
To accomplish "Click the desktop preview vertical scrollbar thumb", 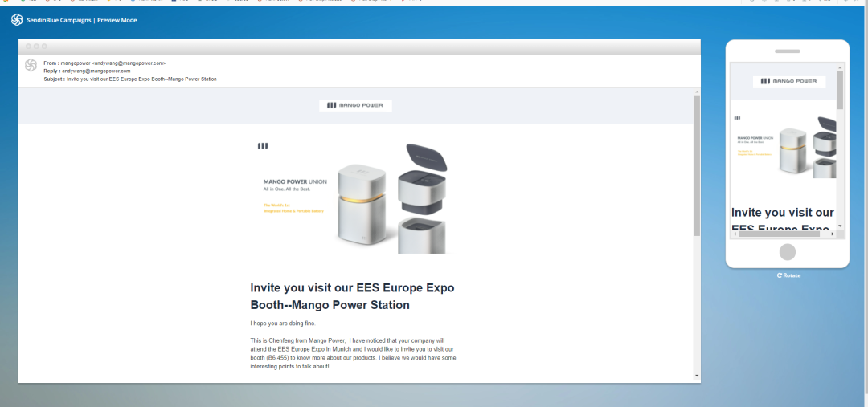I will click(x=697, y=165).
